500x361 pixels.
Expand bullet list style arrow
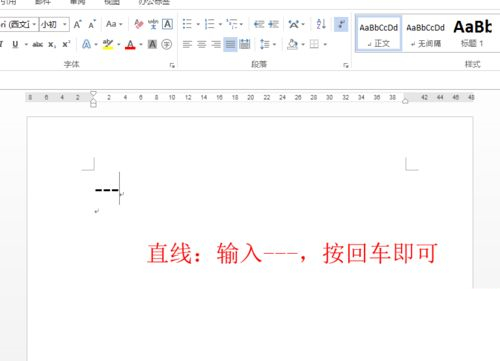click(x=198, y=24)
